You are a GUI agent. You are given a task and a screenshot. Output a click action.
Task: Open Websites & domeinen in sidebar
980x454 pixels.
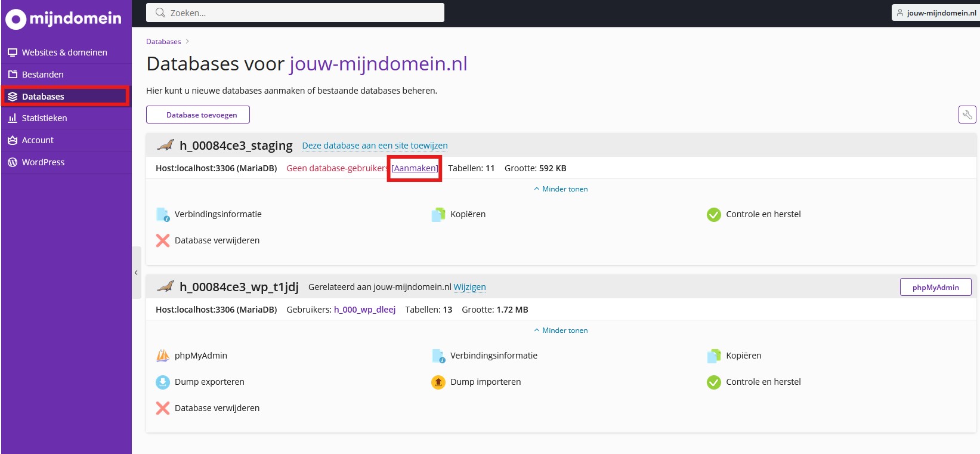click(x=64, y=52)
